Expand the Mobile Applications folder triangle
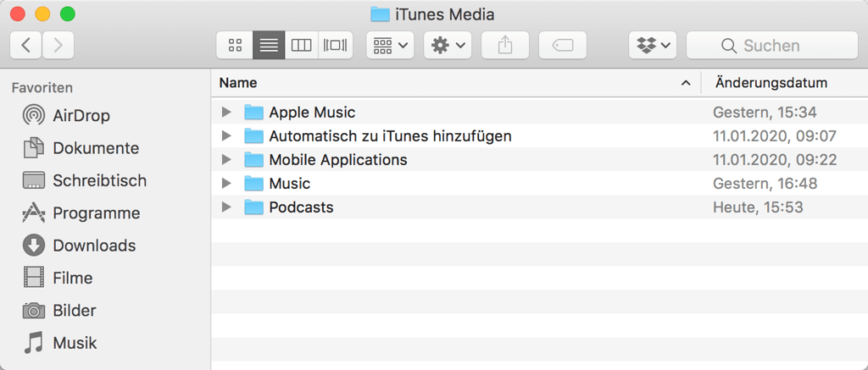The height and width of the screenshot is (370, 868). 225,160
